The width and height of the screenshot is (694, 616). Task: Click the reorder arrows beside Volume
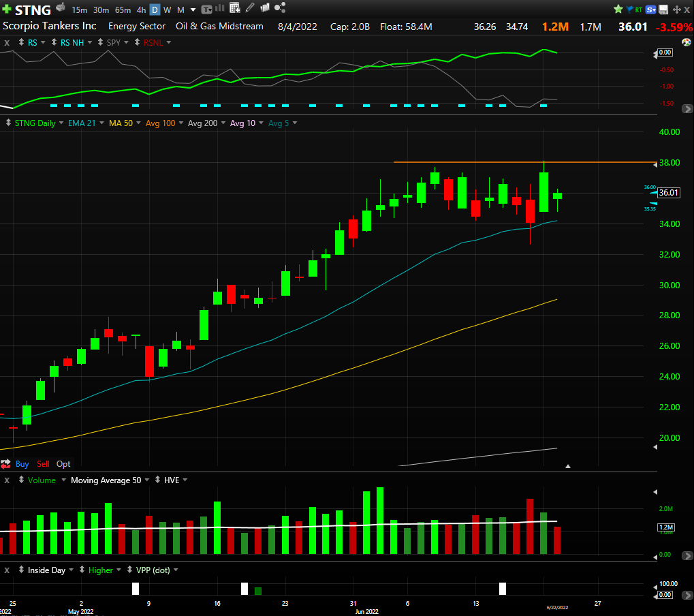[x=21, y=480]
